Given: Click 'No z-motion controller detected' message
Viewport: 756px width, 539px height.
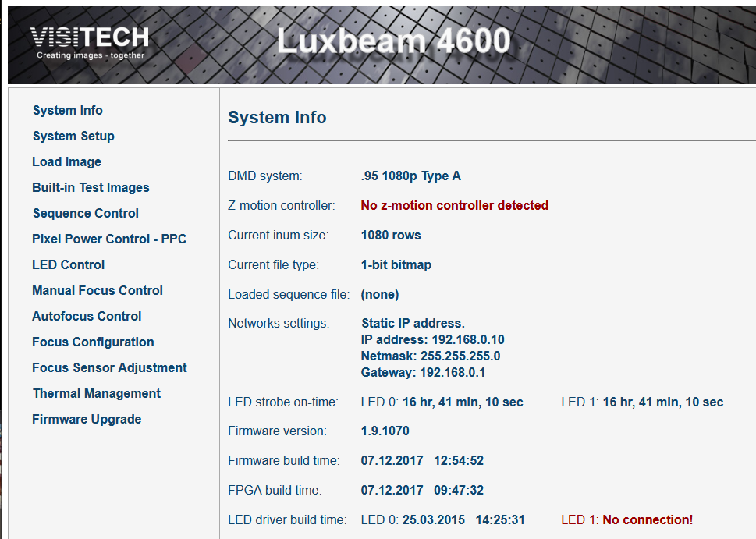Looking at the screenshot, I should click(x=455, y=205).
